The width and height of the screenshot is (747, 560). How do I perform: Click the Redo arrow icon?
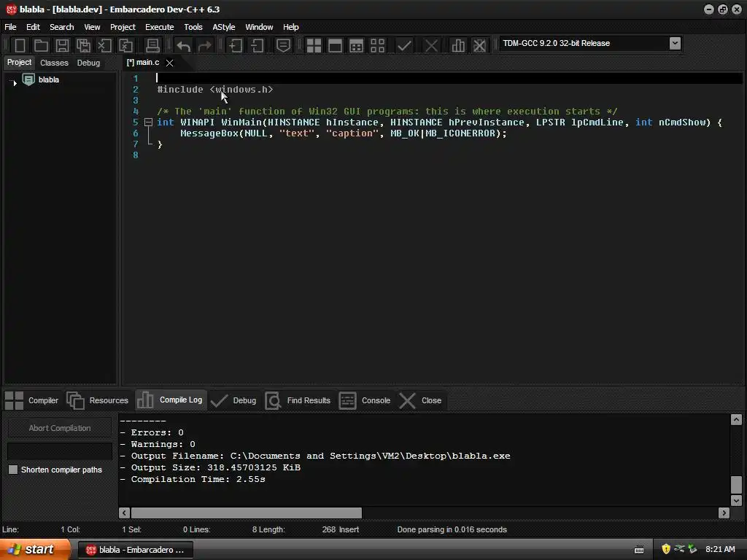click(205, 46)
